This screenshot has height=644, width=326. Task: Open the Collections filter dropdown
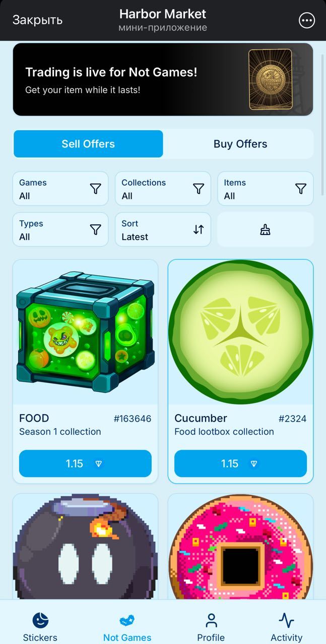(x=163, y=189)
